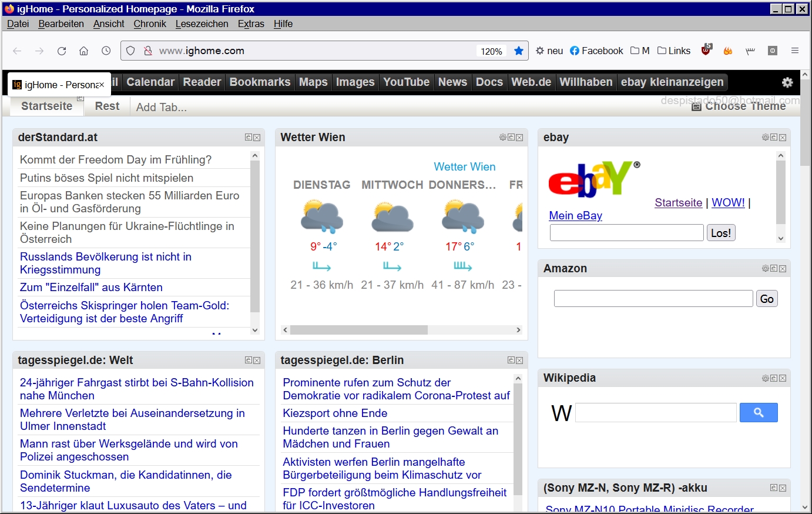Click the Firefox address bar URL

pos(202,51)
